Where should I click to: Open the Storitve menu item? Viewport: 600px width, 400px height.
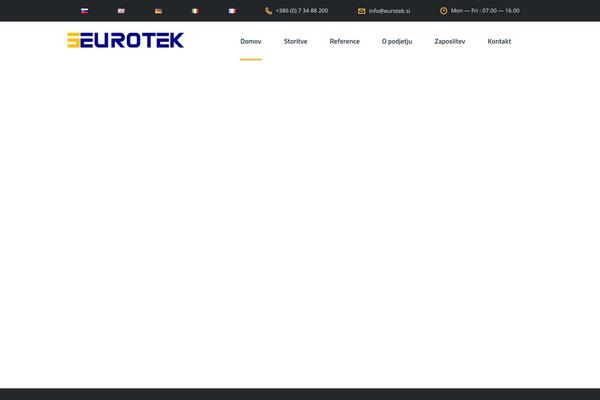point(295,41)
